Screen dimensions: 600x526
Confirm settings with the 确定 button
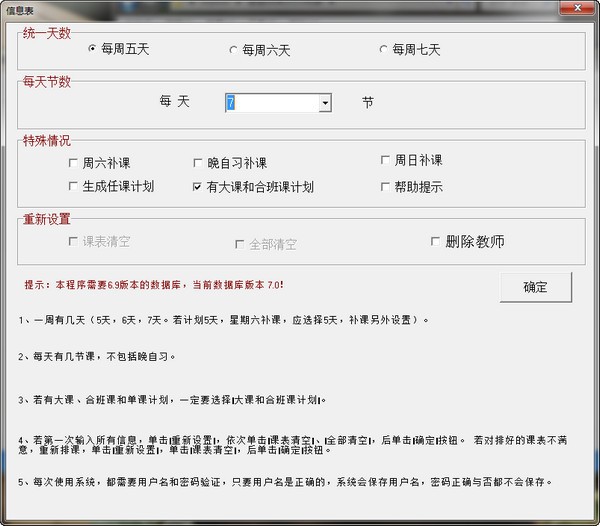536,287
